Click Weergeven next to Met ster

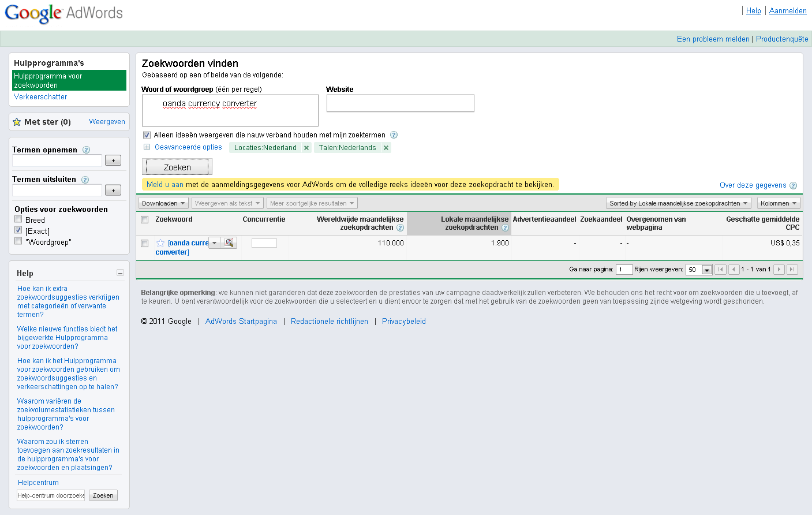tap(107, 122)
